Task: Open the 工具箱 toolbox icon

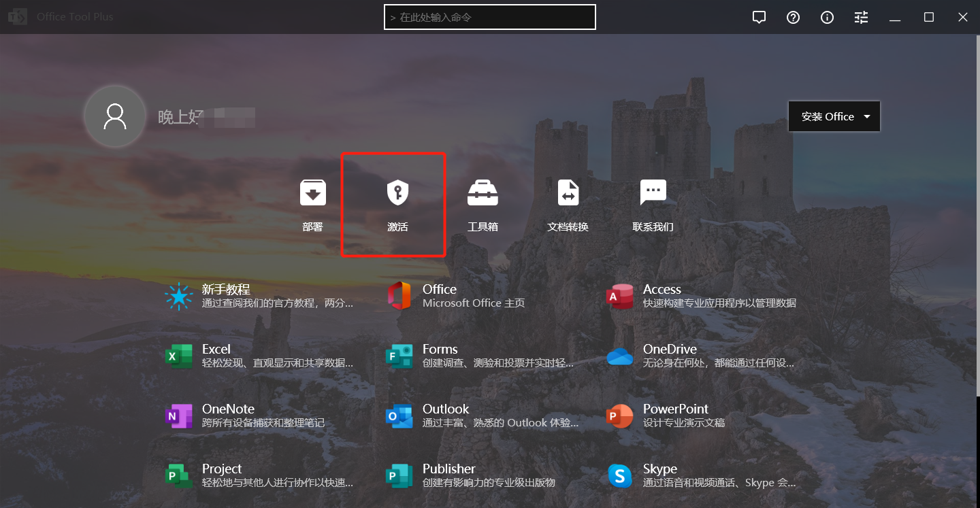Action: [483, 192]
